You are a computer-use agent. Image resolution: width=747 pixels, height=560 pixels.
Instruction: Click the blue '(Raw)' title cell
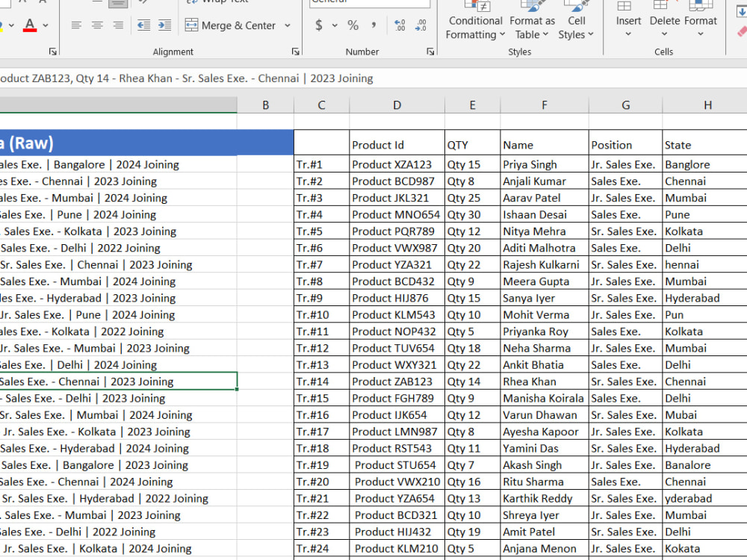click(146, 143)
